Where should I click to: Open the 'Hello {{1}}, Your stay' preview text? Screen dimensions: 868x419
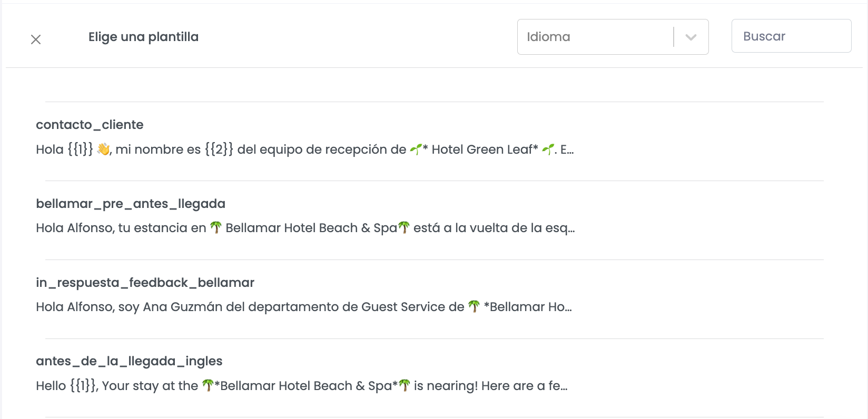[302, 386]
